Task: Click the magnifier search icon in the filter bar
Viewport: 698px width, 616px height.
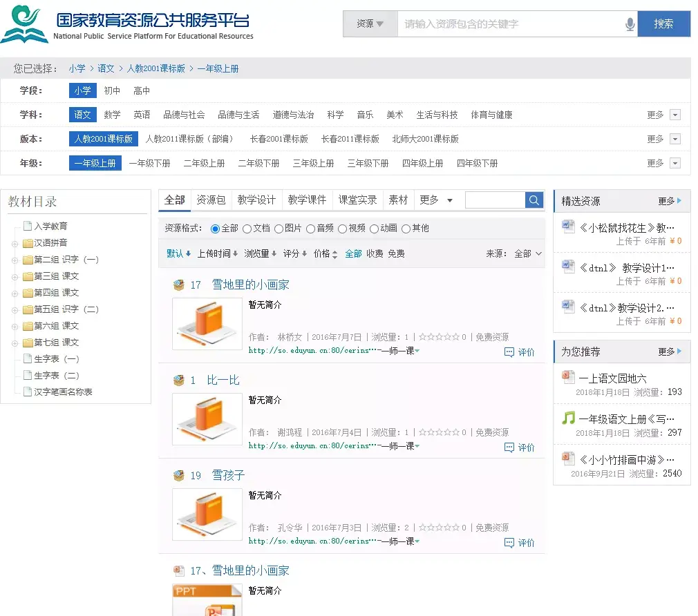Action: point(534,200)
